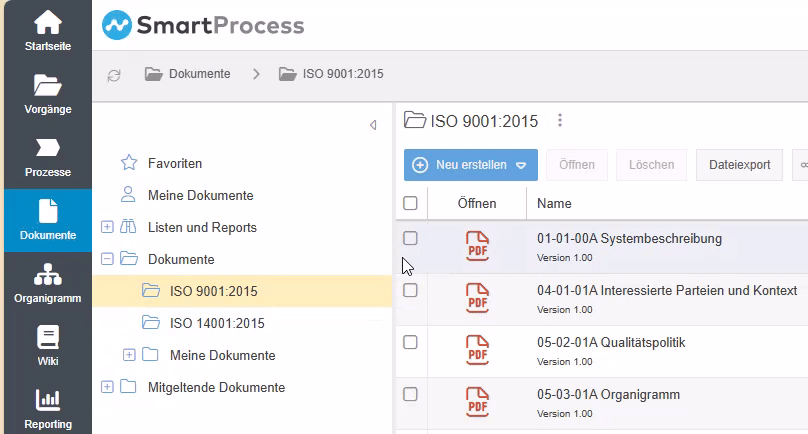Collapse the navigation tree panel arrow

pos(373,125)
